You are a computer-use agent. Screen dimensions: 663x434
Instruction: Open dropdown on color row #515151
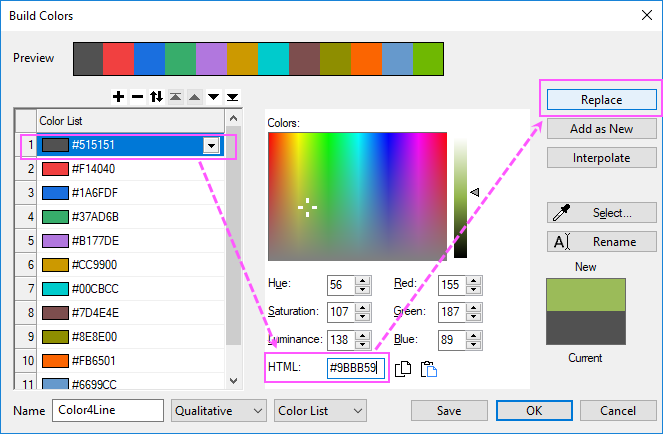(211, 146)
